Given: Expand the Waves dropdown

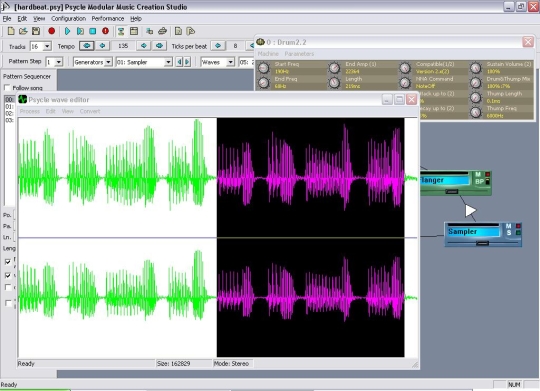Looking at the screenshot, I should pyautogui.click(x=230, y=62).
